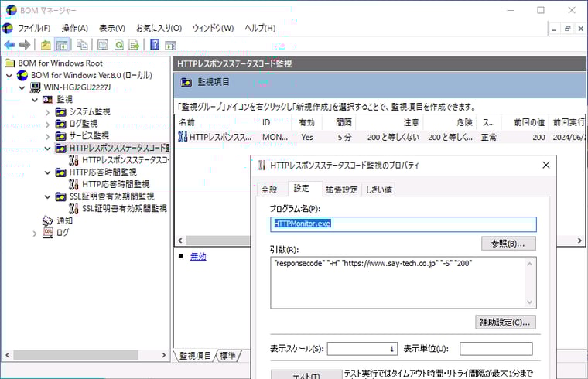Screen dimensions: 588x379
Task: Click the 表示スケール(S) input field
Action: [362, 349]
